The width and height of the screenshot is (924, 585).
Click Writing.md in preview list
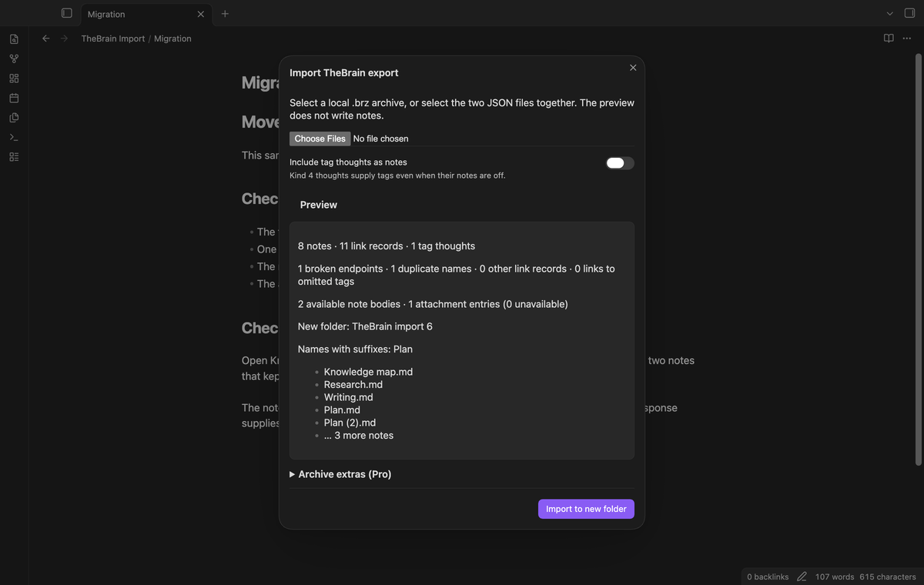coord(348,397)
